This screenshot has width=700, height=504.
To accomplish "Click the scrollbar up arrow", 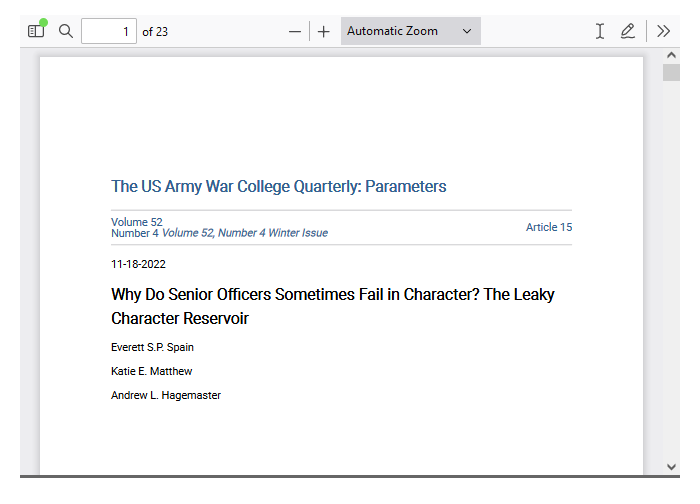I will pos(671,55).
